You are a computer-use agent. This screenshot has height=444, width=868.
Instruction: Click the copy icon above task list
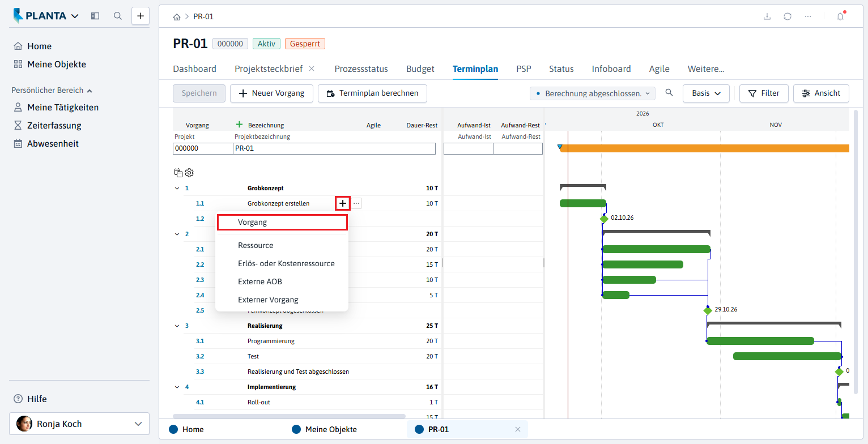tap(178, 173)
